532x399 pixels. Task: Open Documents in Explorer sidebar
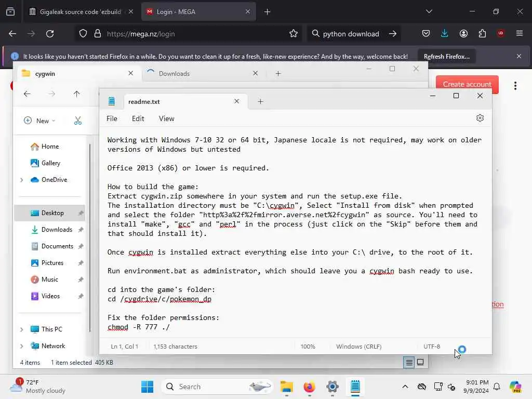pos(52,246)
